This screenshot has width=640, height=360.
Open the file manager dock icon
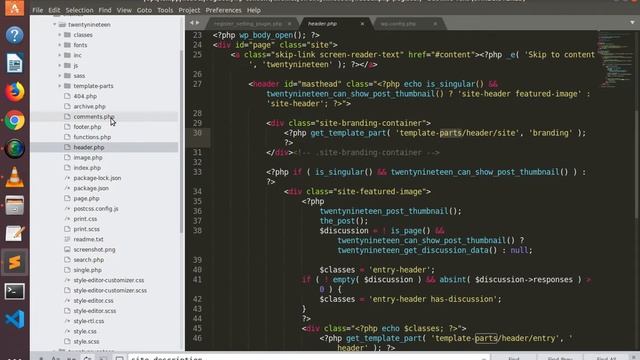(14, 205)
